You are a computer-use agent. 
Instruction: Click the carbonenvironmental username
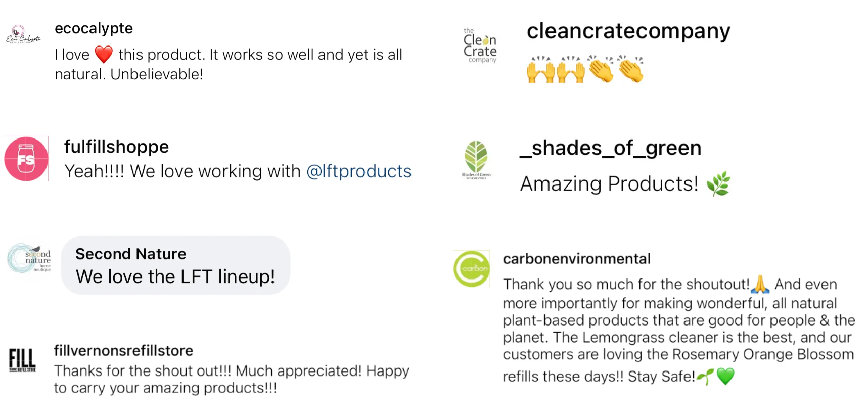(576, 259)
